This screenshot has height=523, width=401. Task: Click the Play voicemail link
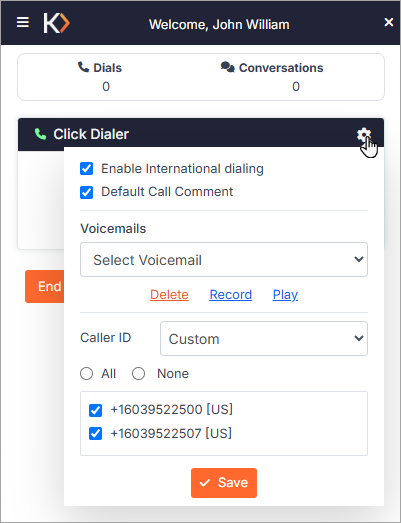tap(285, 295)
